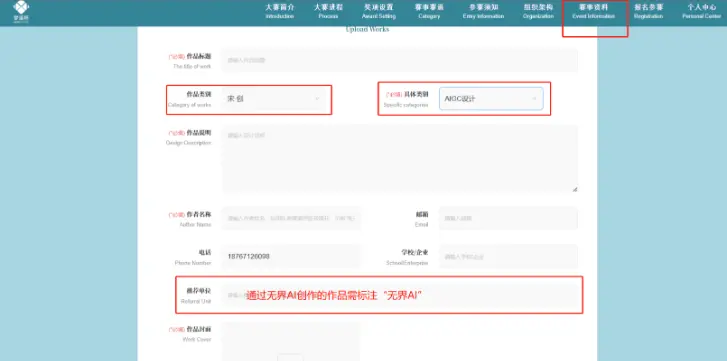Image resolution: width=727 pixels, height=361 pixels.
Task: Click the arrow icon in the Specific categories dropdown
Action: point(534,99)
